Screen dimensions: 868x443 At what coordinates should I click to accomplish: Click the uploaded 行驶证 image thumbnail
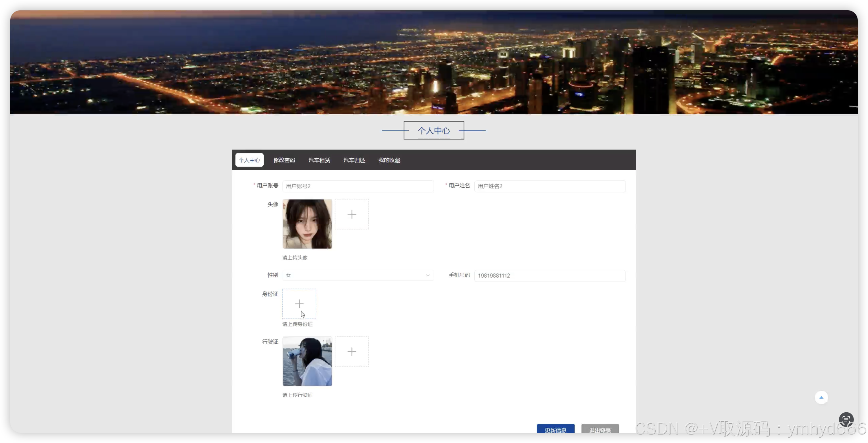307,361
